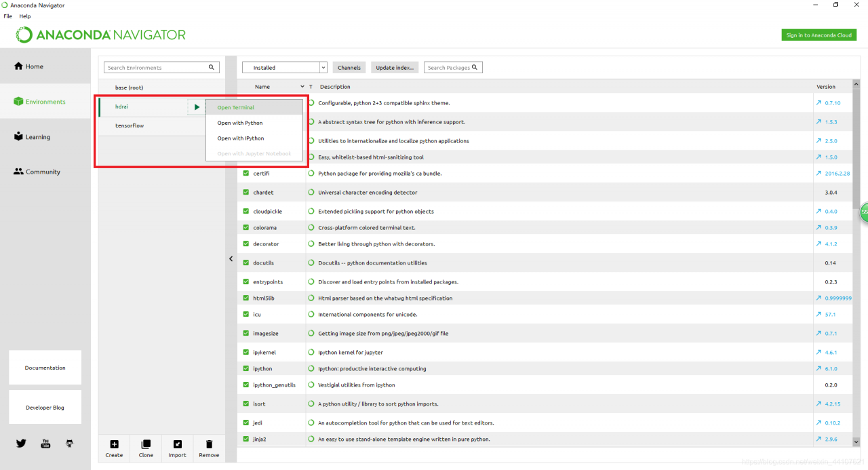Click the search icon in Search Environments
The image size is (868, 470).
coord(212,68)
